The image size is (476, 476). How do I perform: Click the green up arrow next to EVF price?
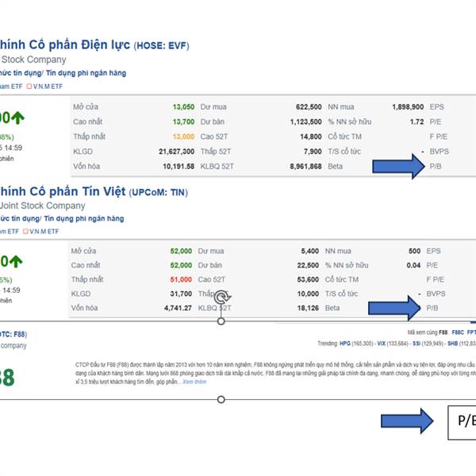(x=18, y=117)
